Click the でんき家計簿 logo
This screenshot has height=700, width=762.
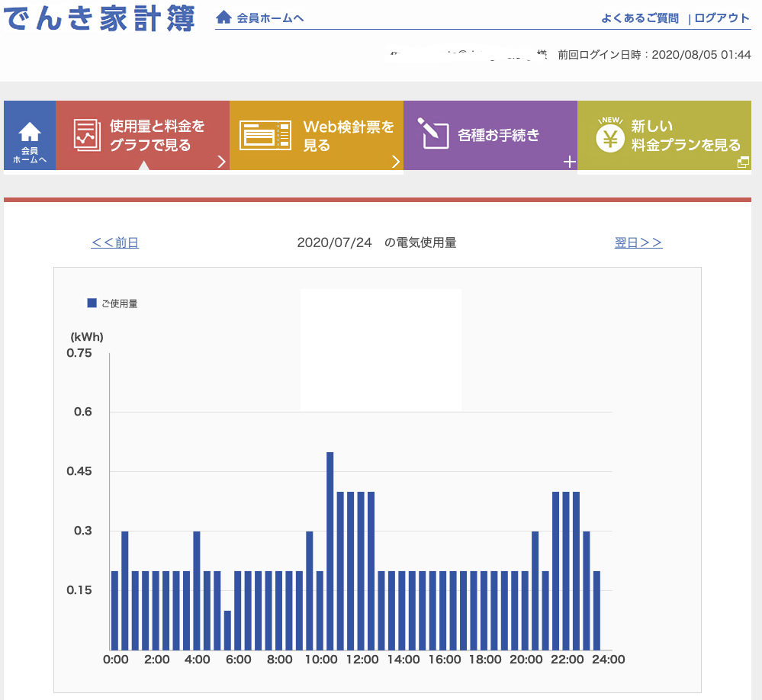tap(99, 18)
